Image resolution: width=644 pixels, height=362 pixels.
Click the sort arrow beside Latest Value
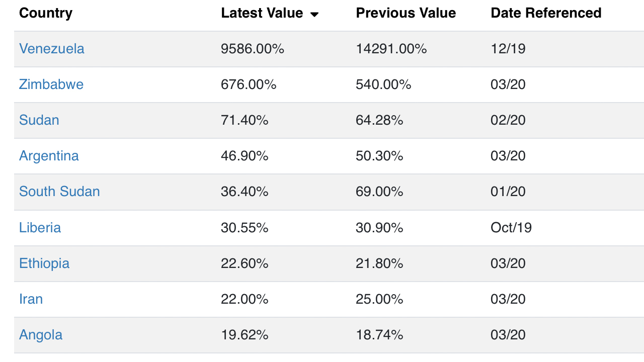314,15
